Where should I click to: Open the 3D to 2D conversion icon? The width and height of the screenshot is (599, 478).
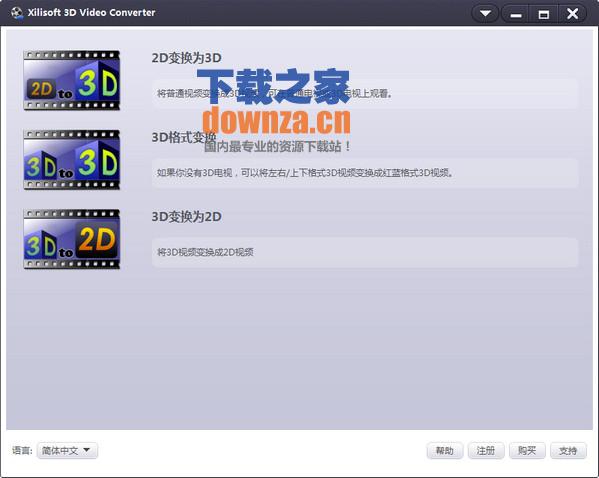(x=71, y=239)
